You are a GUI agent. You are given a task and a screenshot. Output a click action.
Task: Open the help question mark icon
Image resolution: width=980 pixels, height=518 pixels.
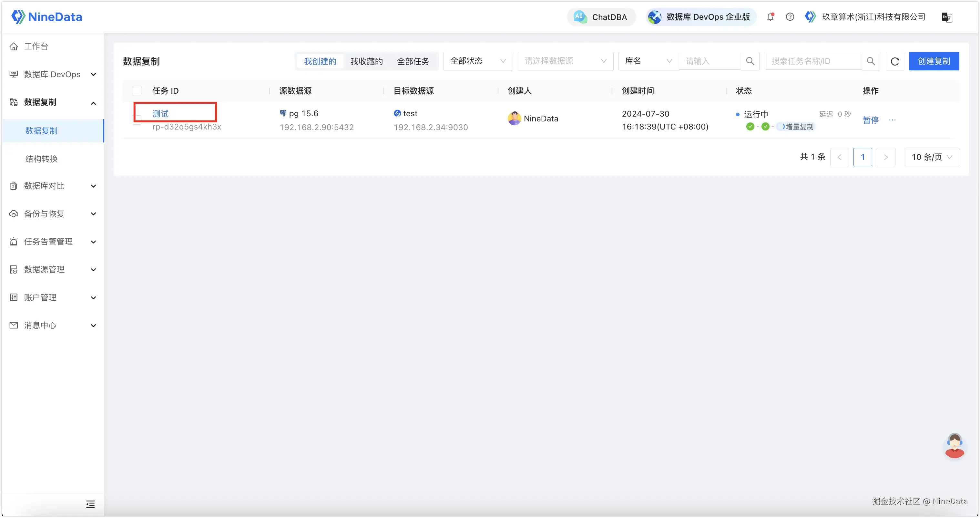[x=790, y=17]
